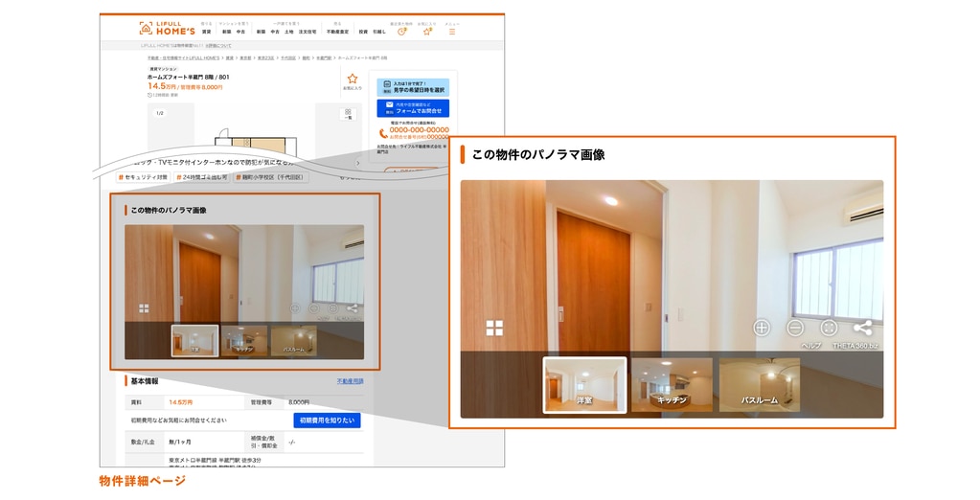Open 不動産用語 link in 基本情報 section
The height and width of the screenshot is (500, 980).
pos(350,381)
